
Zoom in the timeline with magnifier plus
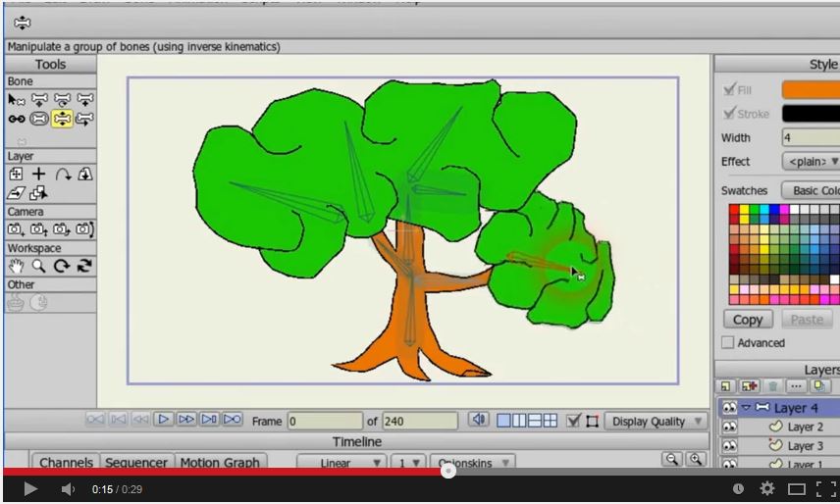696,459
